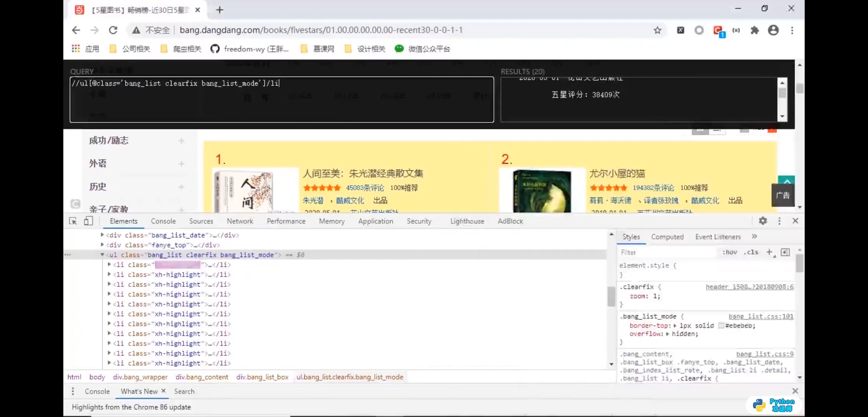Screen dimensions: 868x417
Task: Open the Chrome profile avatar icon
Action: point(773,30)
